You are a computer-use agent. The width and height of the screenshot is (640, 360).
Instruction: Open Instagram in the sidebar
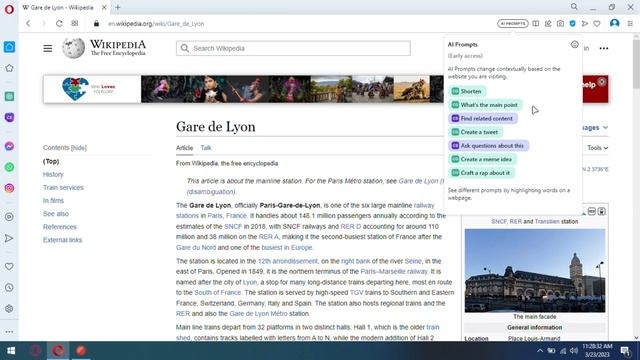pyautogui.click(x=9, y=188)
